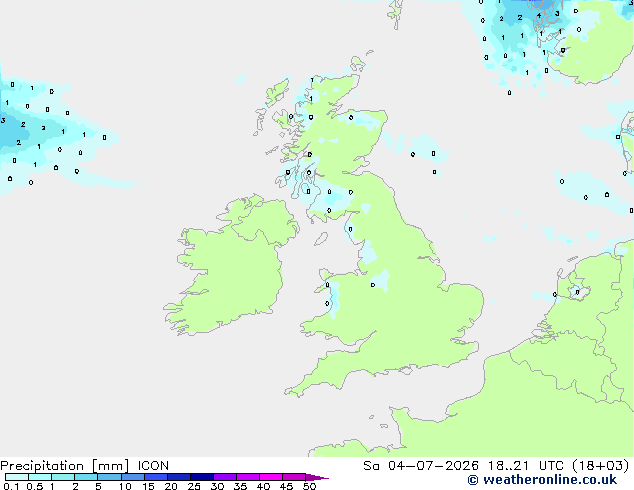This screenshot has width=634, height=490.
Task: Click the legend label '30'
Action: tap(217, 486)
